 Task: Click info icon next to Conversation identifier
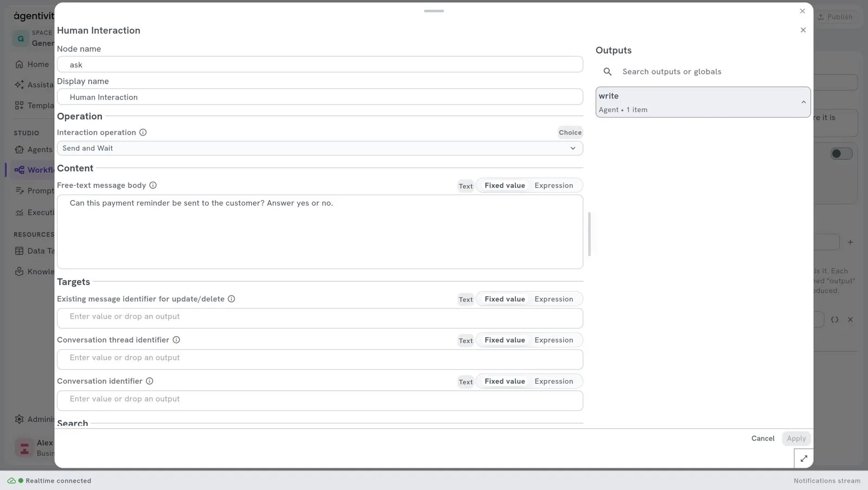150,381
